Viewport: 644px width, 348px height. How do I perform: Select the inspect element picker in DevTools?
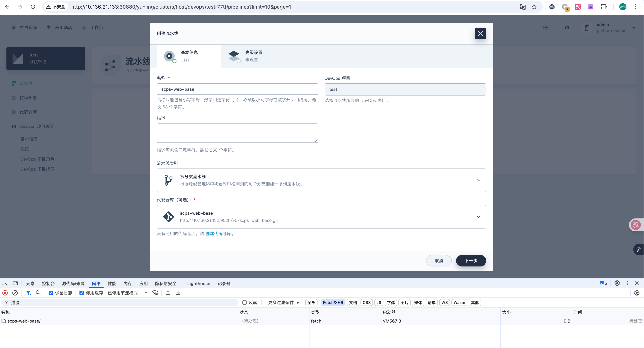click(5, 283)
